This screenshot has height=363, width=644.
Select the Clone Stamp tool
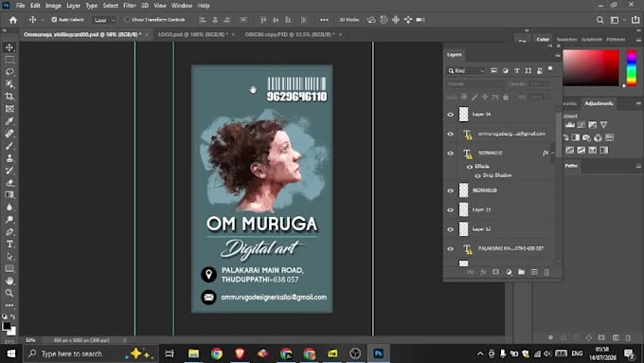coord(9,158)
